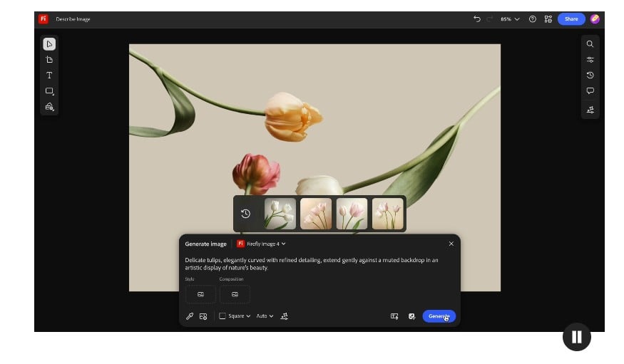Screen dimensions: 624x364
Task: Open the search panel in right sidebar
Action: [590, 44]
